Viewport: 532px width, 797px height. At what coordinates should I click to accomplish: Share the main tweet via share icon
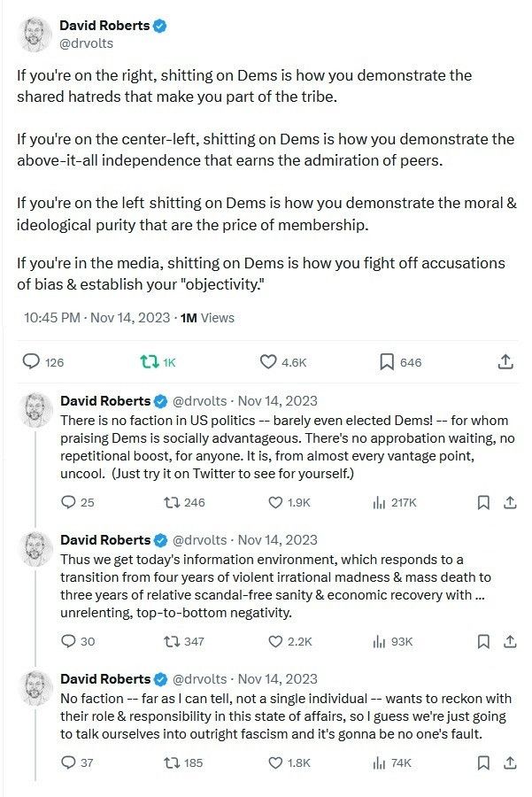(x=505, y=361)
